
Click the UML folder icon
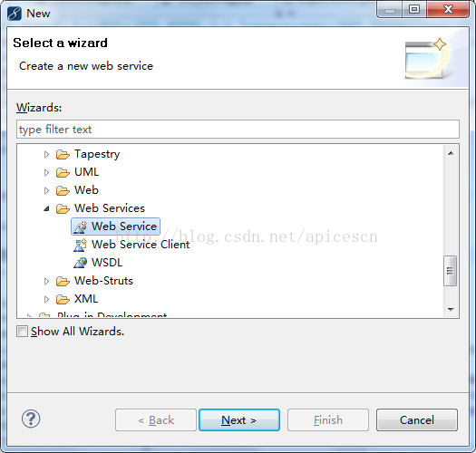point(63,172)
